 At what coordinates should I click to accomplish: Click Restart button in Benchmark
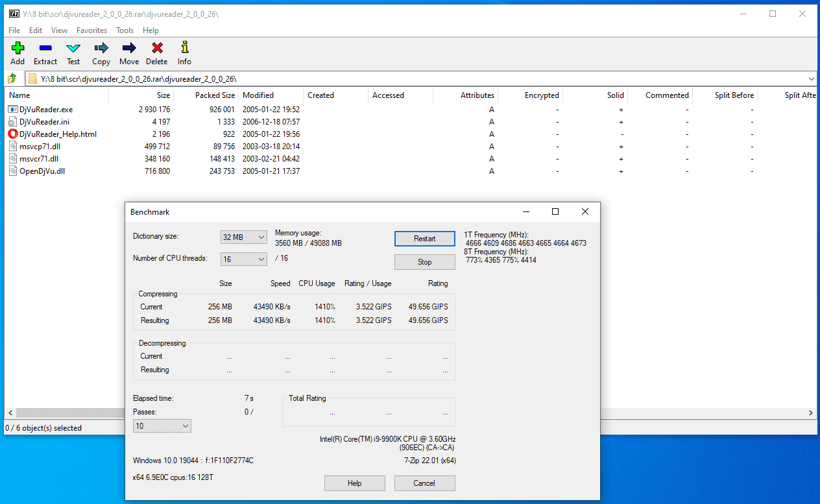point(425,239)
